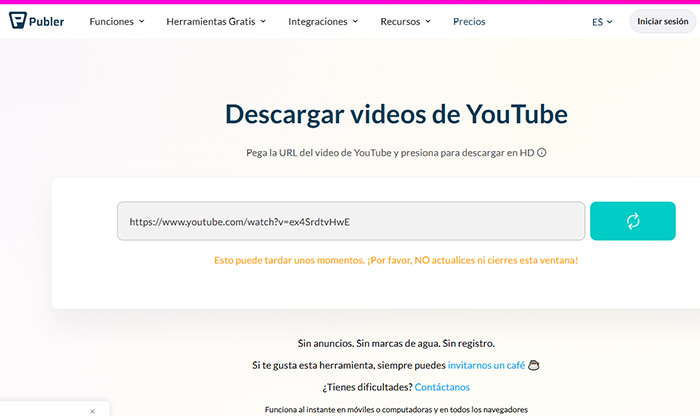Expand the Recursos menu

click(405, 21)
